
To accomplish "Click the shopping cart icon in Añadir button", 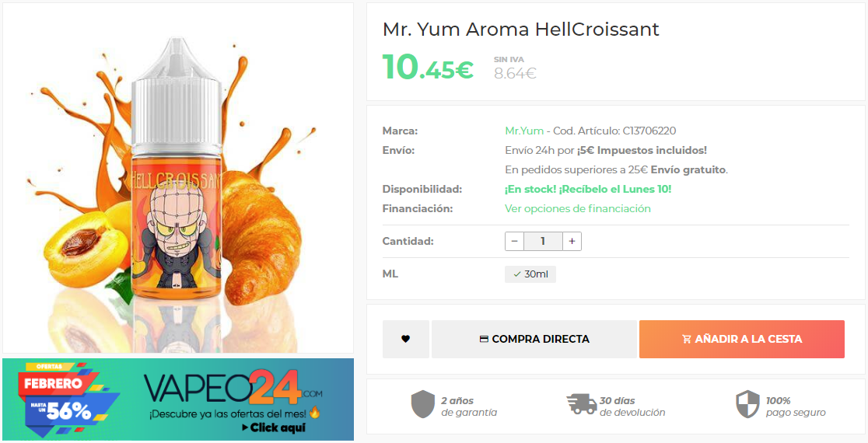I will click(687, 339).
